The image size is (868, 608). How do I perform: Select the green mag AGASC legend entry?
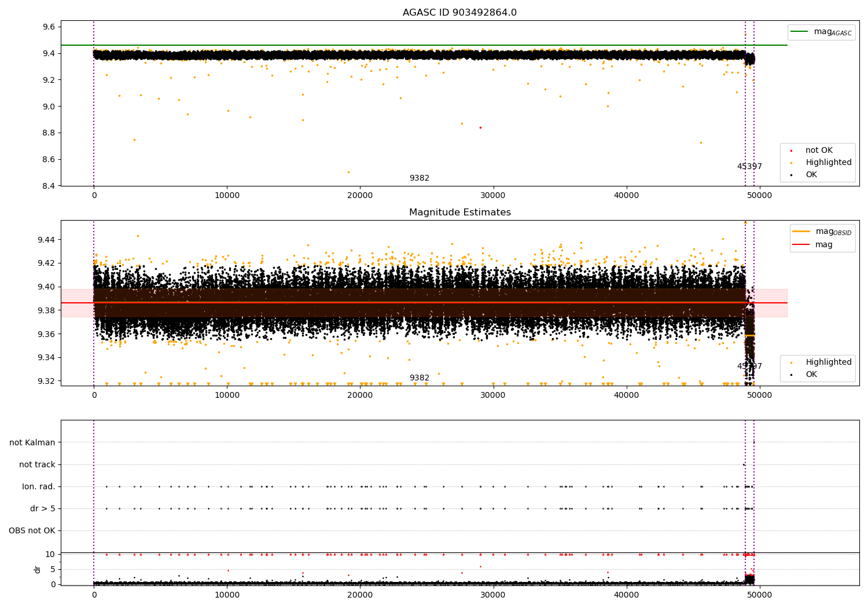pos(821,32)
